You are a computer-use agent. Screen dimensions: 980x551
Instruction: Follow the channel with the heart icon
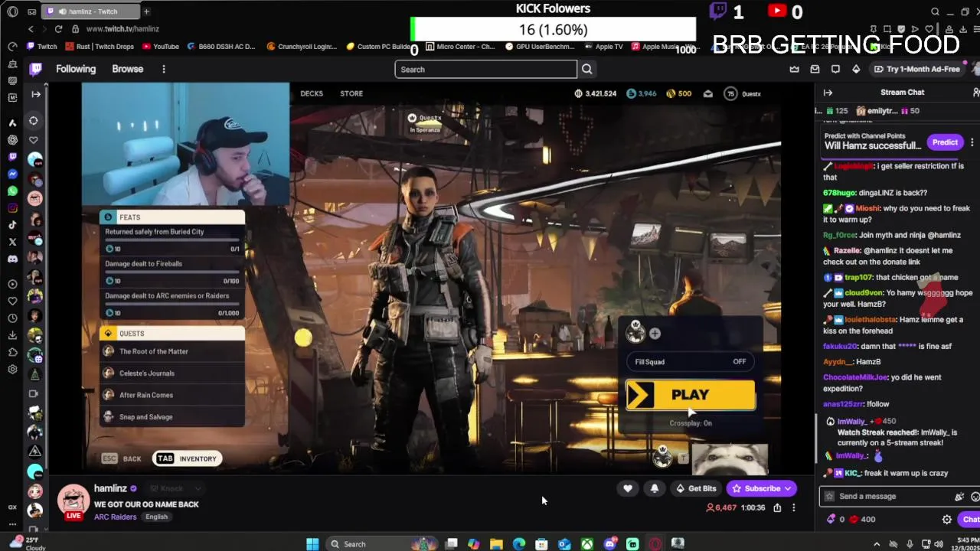[628, 488]
